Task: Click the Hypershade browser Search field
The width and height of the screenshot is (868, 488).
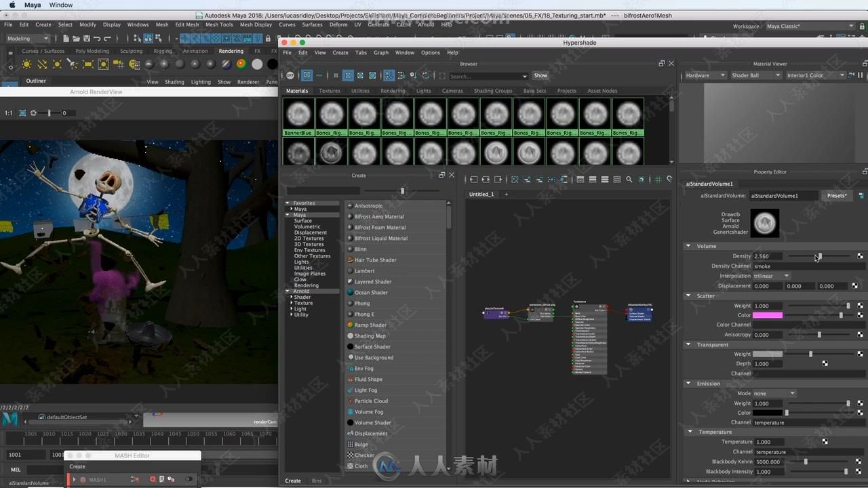Action: [x=488, y=76]
